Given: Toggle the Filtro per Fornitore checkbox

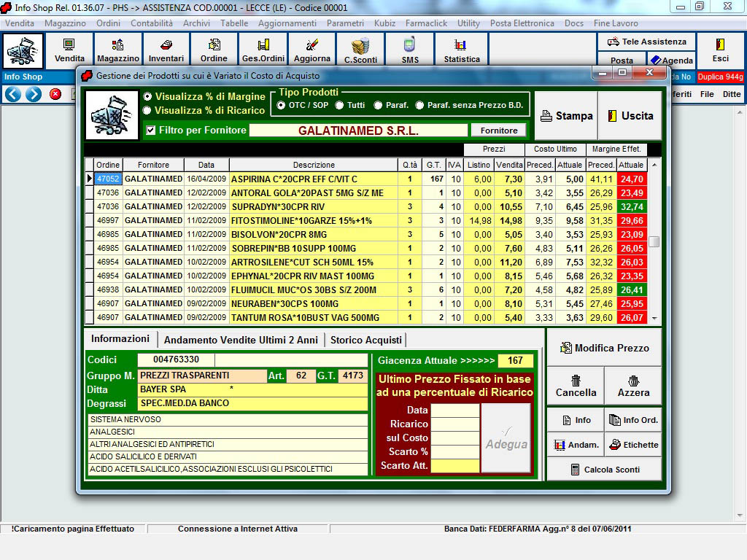Looking at the screenshot, I should point(151,131).
